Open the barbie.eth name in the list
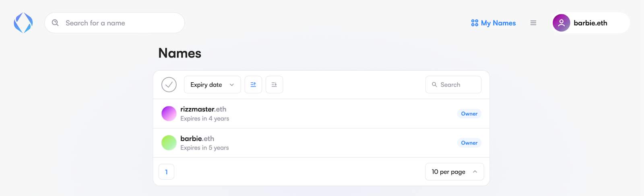644x196 pixels. pos(197,139)
